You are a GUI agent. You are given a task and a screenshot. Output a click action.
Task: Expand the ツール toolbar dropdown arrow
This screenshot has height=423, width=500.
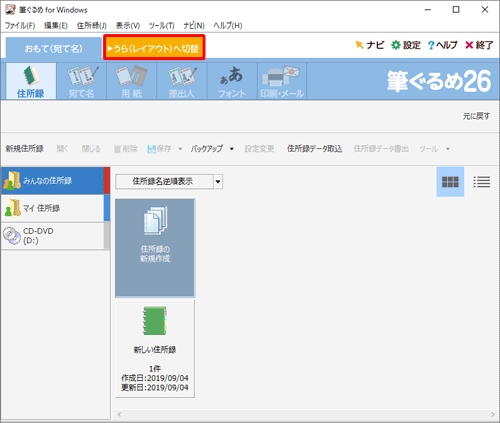pos(448,149)
